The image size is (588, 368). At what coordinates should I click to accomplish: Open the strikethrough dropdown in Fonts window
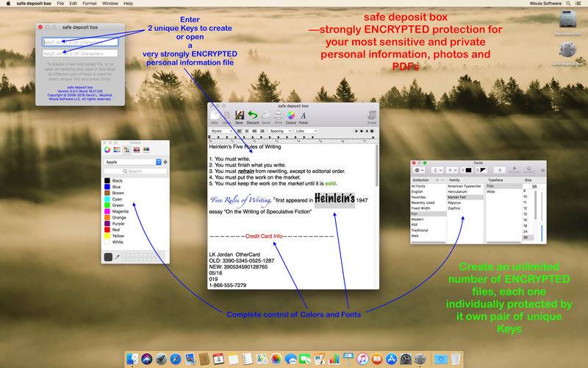click(x=452, y=170)
